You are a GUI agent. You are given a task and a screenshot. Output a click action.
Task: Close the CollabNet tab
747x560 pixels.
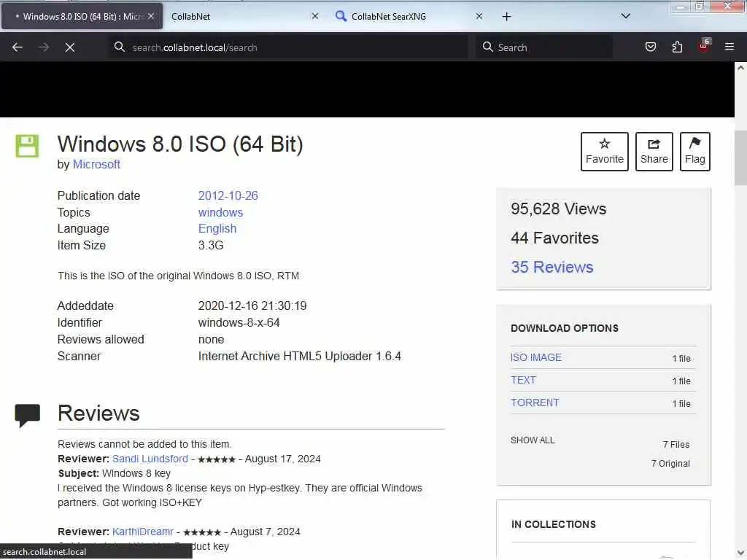(x=315, y=16)
